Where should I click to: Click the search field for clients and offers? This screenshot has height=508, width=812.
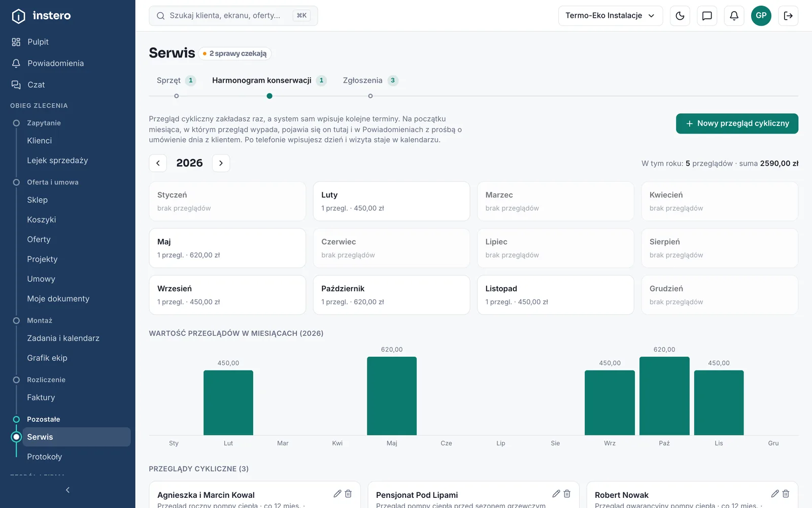[x=233, y=16]
